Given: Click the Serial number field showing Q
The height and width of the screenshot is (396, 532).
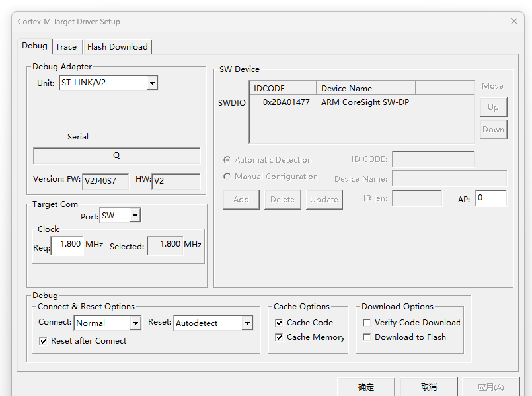Looking at the screenshot, I should click(x=117, y=156).
